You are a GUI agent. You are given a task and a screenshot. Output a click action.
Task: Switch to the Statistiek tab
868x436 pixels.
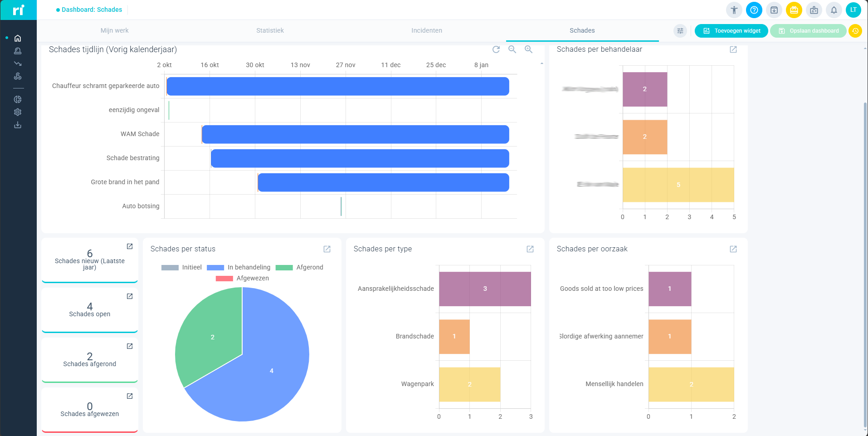(270, 30)
